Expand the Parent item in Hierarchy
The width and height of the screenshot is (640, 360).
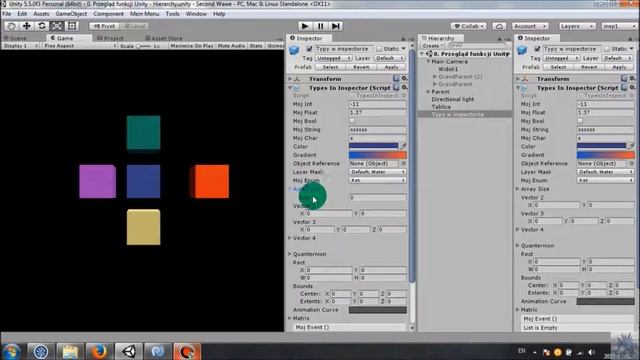coord(428,91)
